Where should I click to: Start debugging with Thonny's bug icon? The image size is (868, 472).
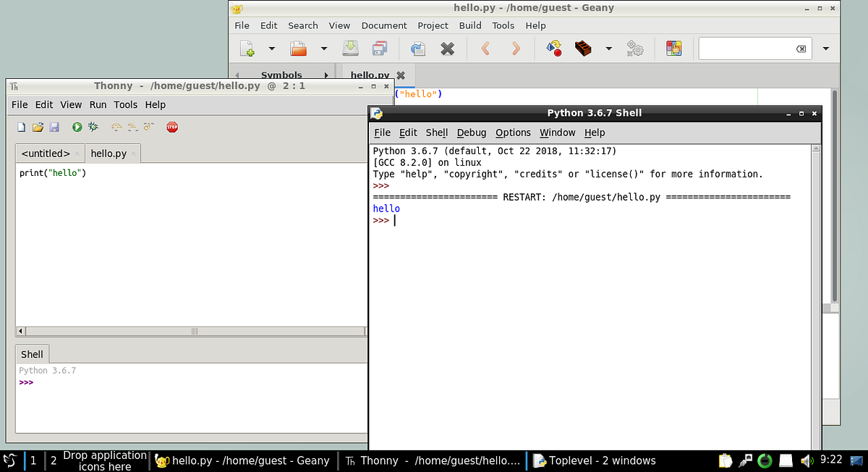[93, 127]
